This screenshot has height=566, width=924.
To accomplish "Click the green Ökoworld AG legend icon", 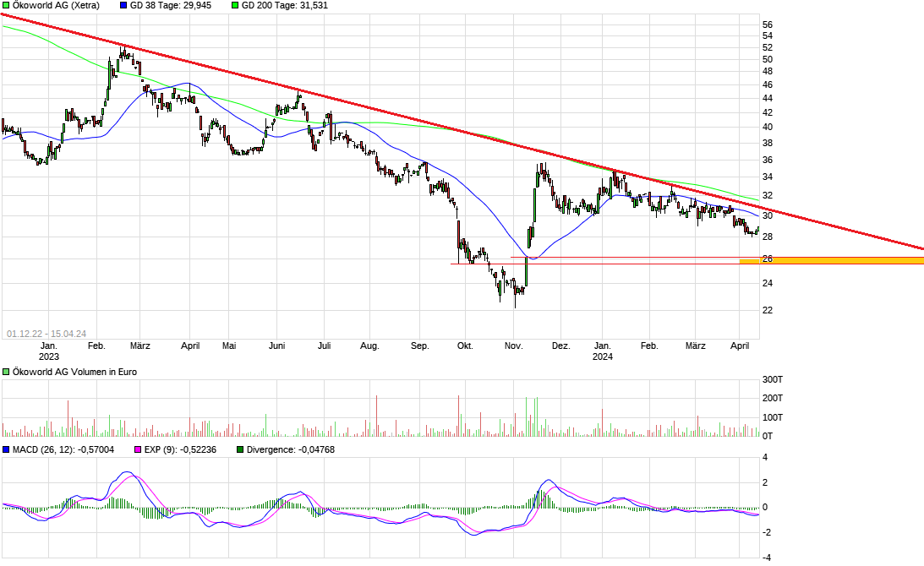I will [x=7, y=5].
